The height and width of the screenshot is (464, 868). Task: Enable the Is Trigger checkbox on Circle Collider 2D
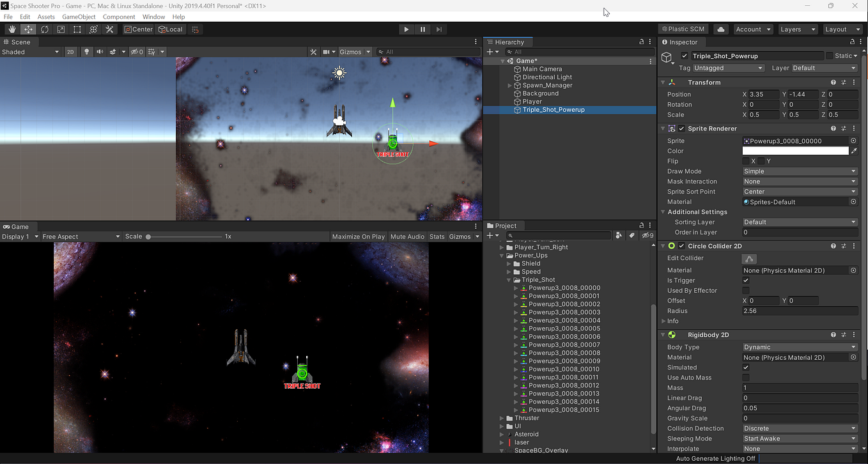[x=745, y=280]
